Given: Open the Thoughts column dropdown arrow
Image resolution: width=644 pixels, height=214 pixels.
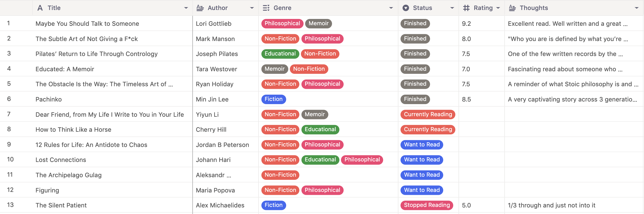Looking at the screenshot, I should [x=637, y=8].
